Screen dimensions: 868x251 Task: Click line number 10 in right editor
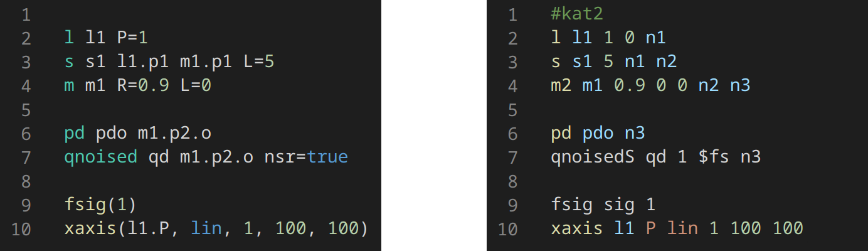tap(508, 228)
